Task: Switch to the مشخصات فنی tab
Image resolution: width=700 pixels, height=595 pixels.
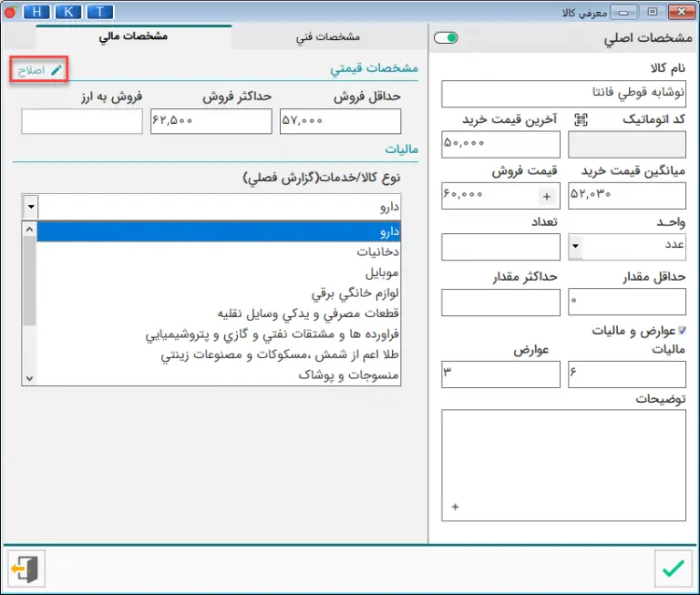Action: (328, 37)
